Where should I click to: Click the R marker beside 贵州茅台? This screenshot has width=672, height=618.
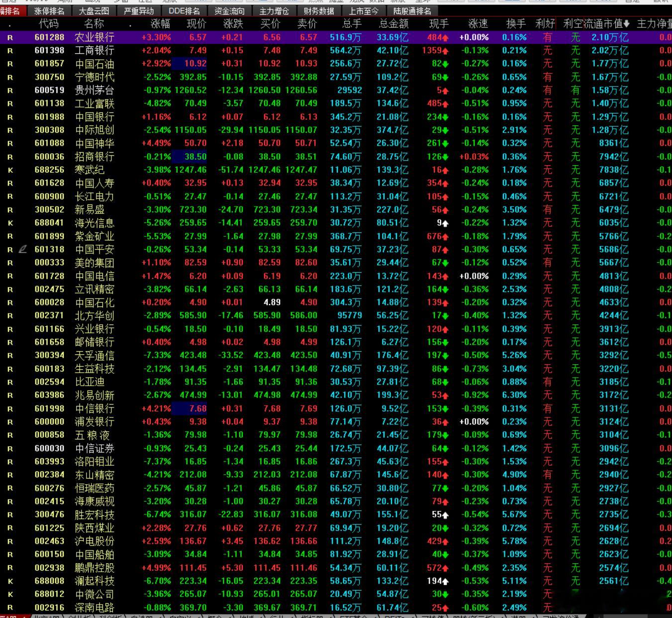click(x=10, y=91)
